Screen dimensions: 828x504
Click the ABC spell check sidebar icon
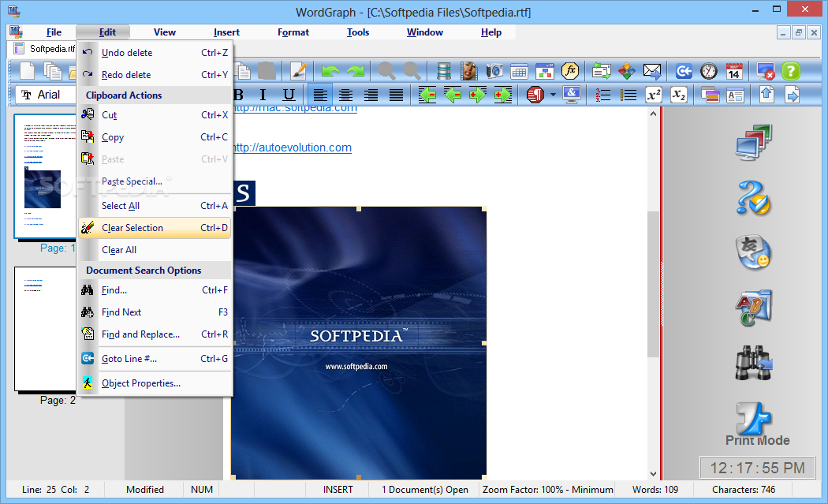754,308
